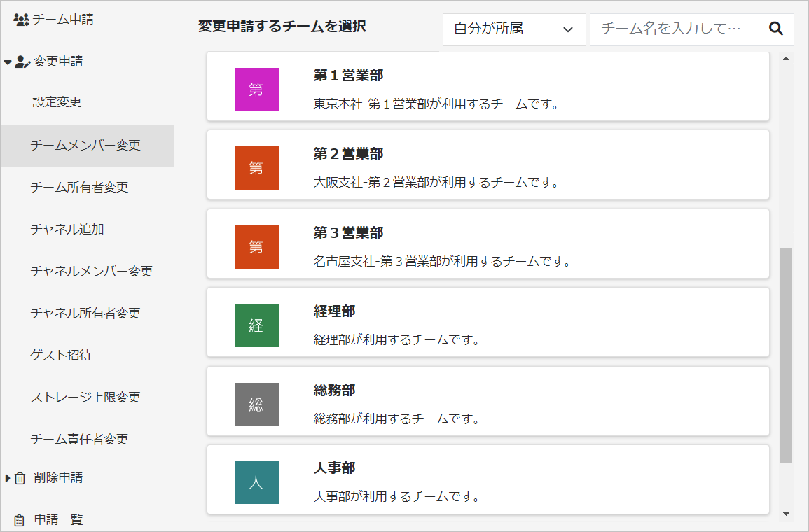
Task: Open the チーム申請 menu
Action: tap(63, 20)
